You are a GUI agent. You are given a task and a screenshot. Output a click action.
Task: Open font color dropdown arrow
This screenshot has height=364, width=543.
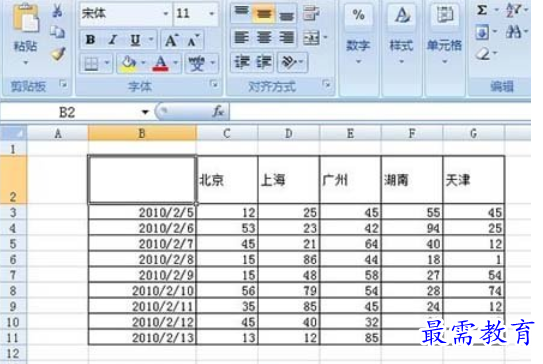coord(176,63)
